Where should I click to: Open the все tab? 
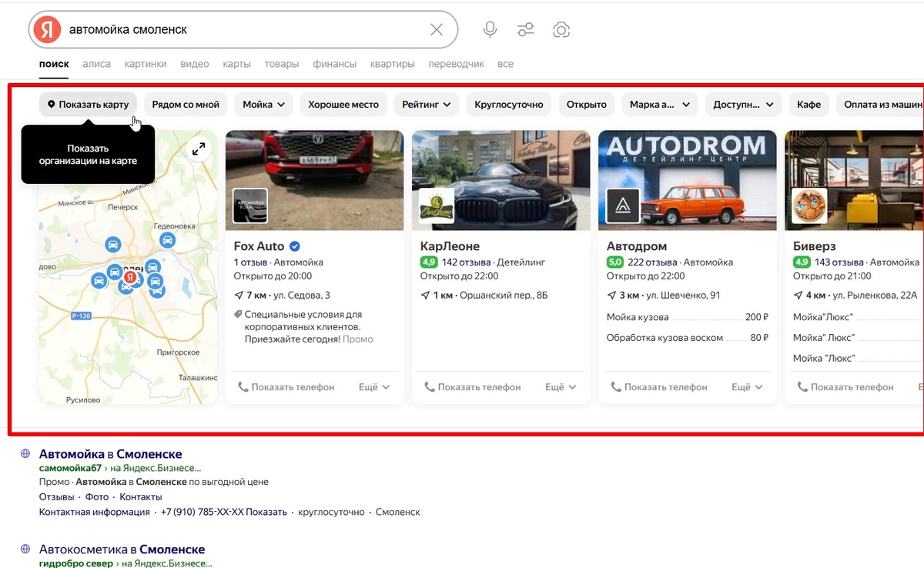point(505,64)
